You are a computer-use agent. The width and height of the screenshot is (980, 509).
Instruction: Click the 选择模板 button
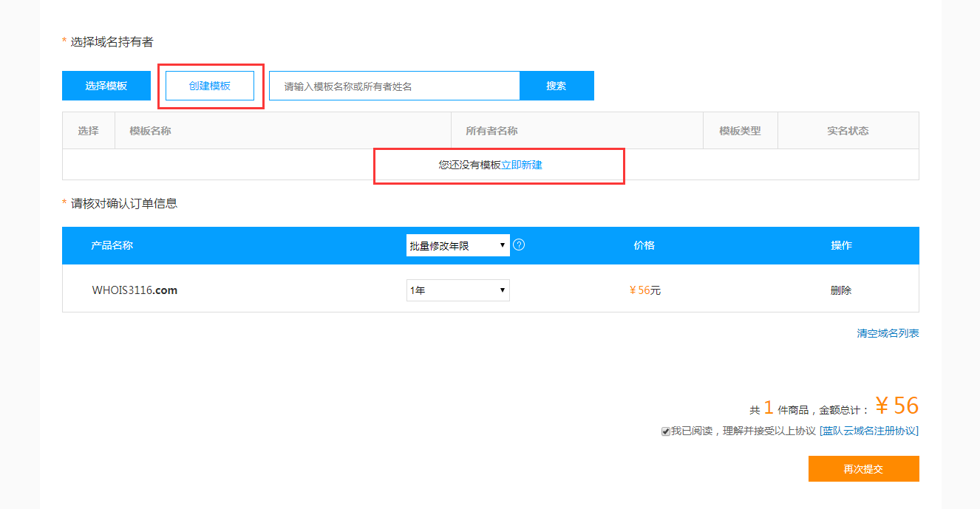106,85
